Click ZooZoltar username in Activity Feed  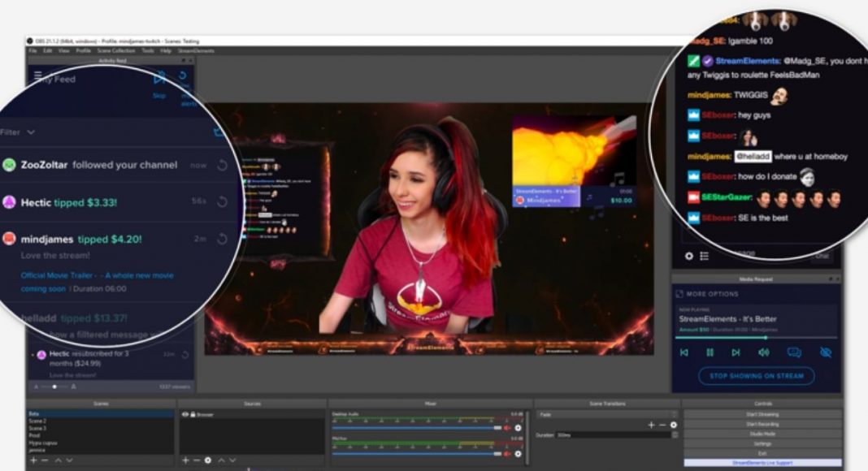pos(44,165)
